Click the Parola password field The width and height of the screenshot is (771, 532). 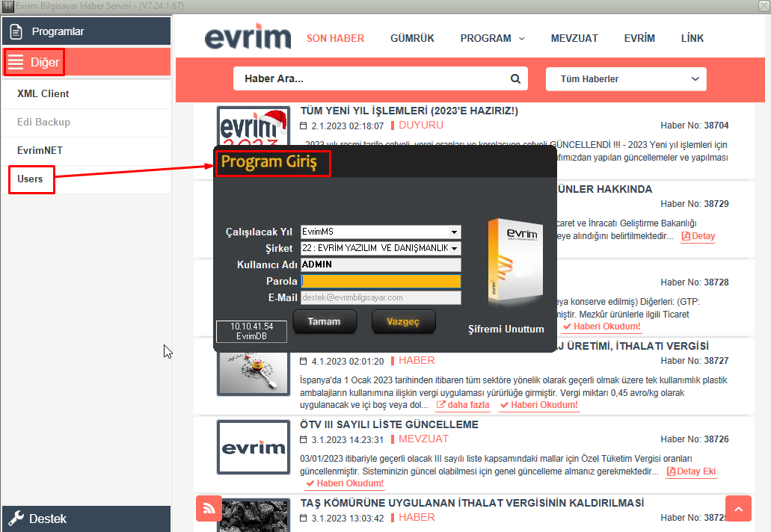point(381,281)
